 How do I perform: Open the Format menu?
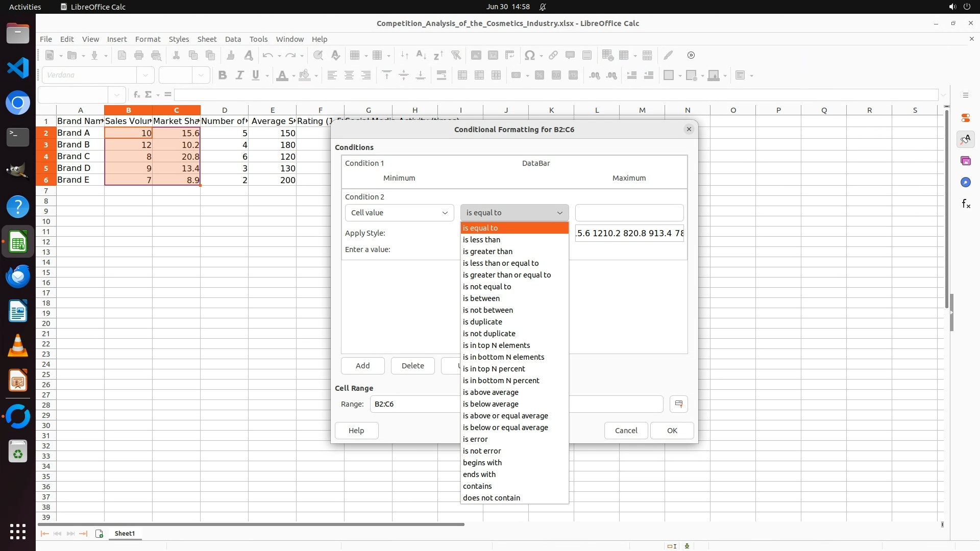coord(148,39)
